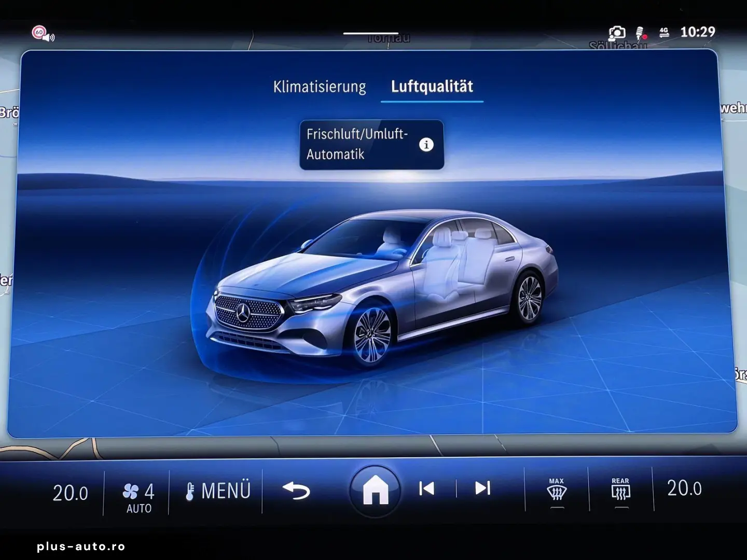747x560 pixels.
Task: Tap the right temperature 20.0 value
Action: (x=684, y=488)
